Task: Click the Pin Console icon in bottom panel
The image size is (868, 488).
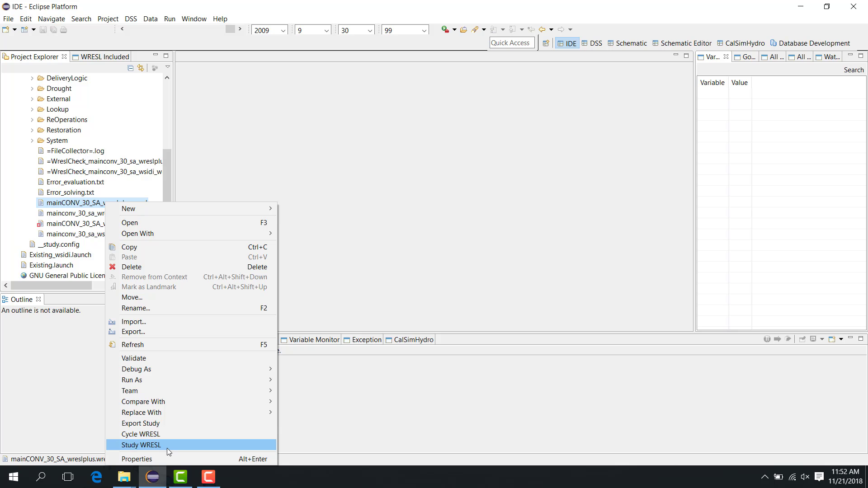Action: (x=802, y=339)
